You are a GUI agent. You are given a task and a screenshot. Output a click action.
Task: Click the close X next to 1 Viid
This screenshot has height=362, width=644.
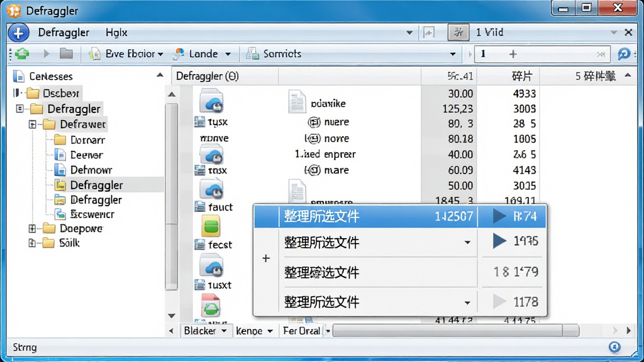tap(628, 32)
